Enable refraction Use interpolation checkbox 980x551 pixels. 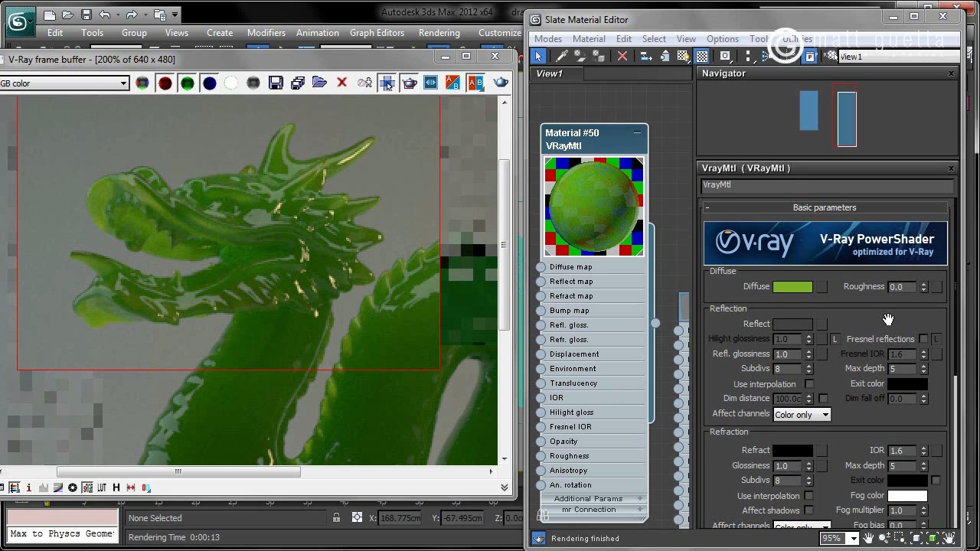click(809, 496)
